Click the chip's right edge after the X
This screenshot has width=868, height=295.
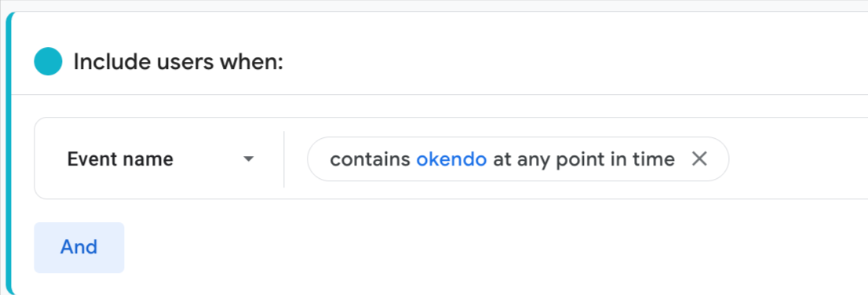click(x=720, y=159)
